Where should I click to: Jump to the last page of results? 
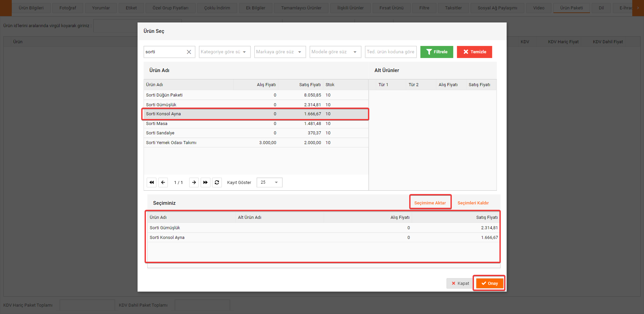(x=205, y=182)
